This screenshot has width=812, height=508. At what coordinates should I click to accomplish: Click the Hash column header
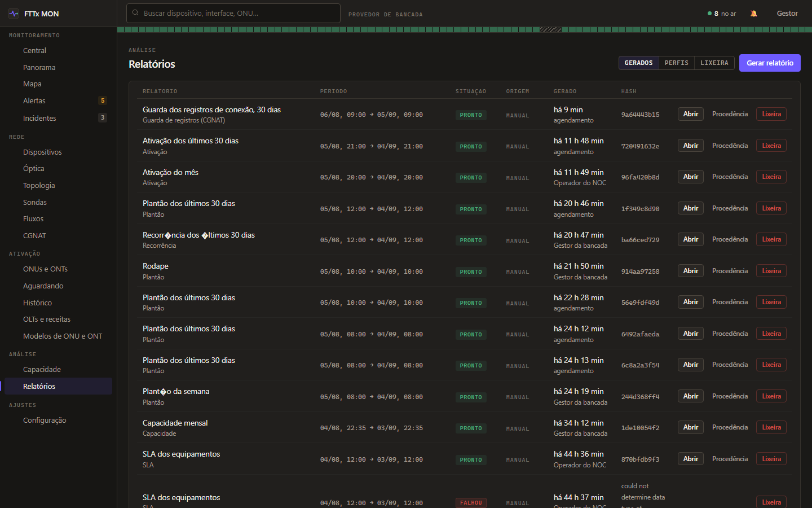pos(629,91)
